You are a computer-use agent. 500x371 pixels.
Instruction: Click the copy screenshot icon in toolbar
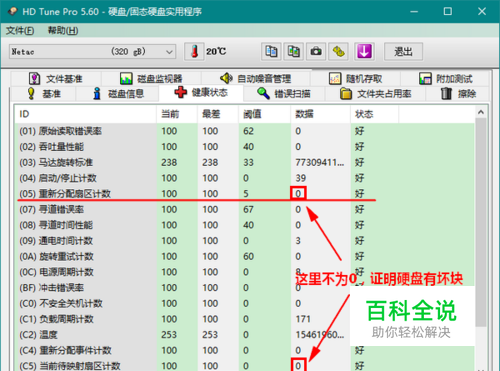(x=293, y=52)
